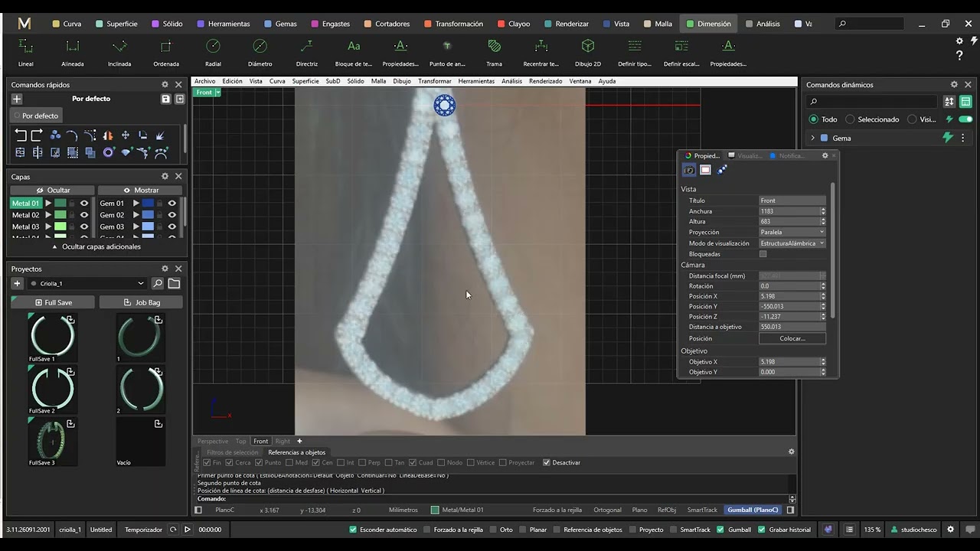Choose the Directriz leader tool
The width and height of the screenshot is (980, 551).
[306, 52]
